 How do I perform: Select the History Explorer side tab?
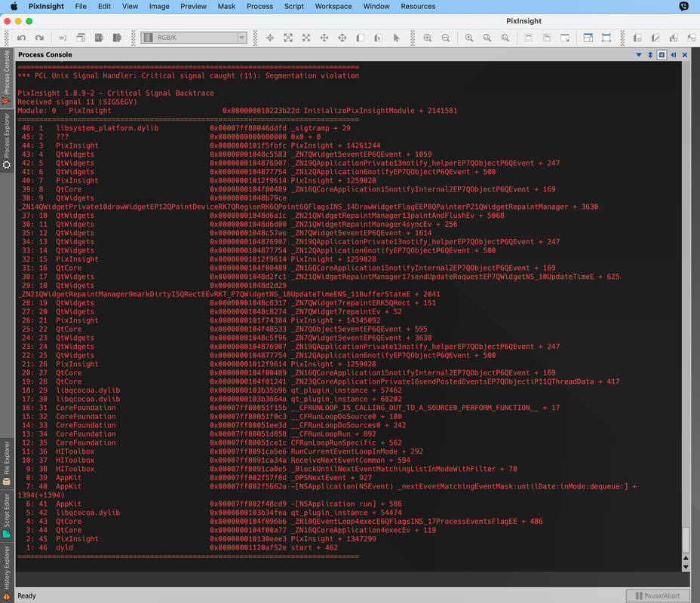(6, 573)
